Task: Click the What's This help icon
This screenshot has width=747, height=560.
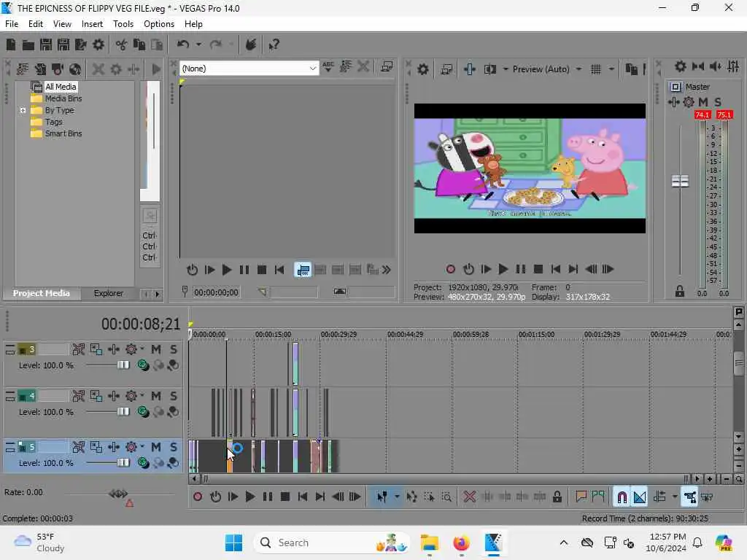Action: tap(274, 44)
